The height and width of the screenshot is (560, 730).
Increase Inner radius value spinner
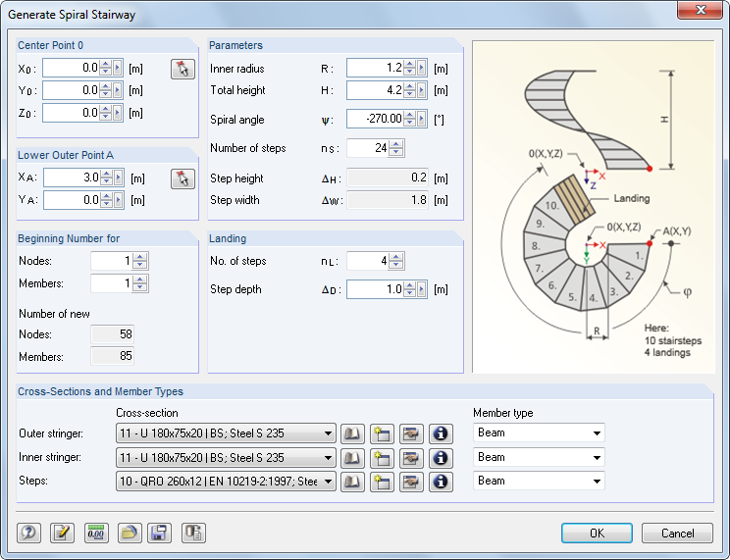pyautogui.click(x=410, y=65)
